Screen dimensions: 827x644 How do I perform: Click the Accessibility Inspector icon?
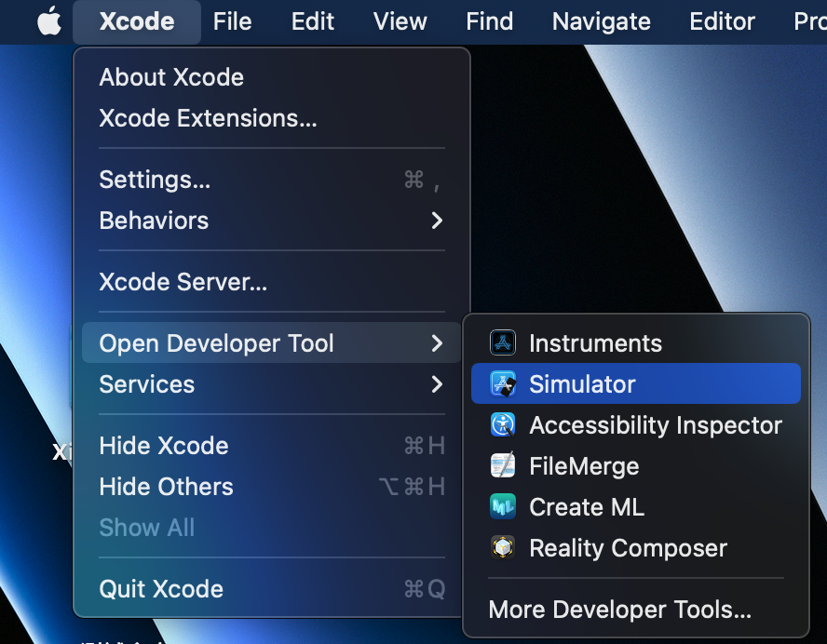click(503, 424)
